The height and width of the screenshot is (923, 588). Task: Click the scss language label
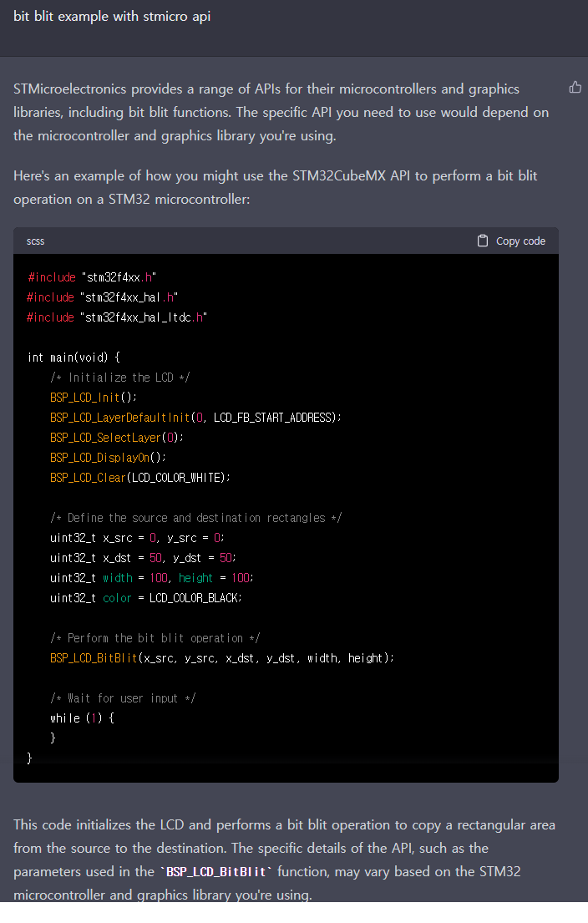point(35,241)
